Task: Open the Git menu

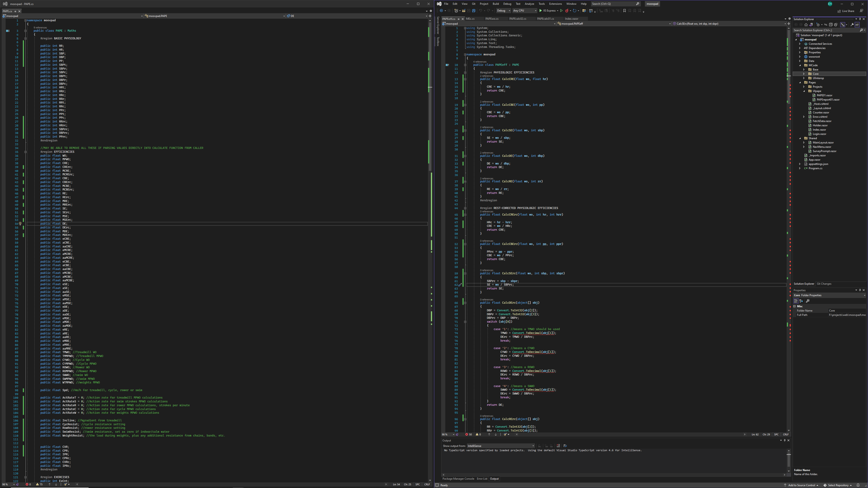Action: (x=473, y=4)
